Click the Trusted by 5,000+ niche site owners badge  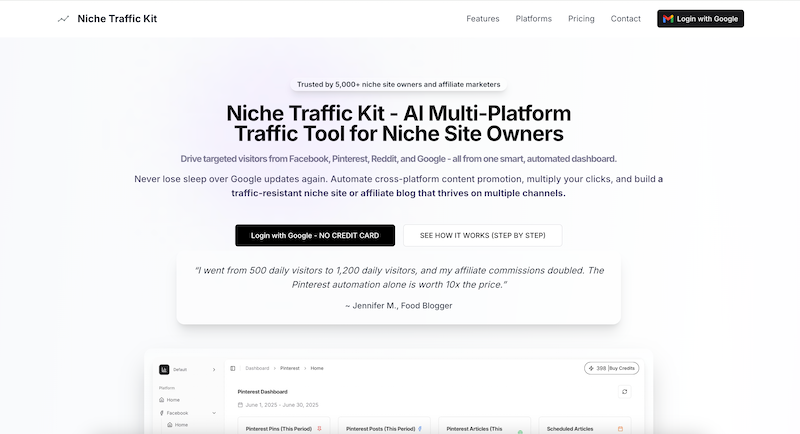(398, 85)
